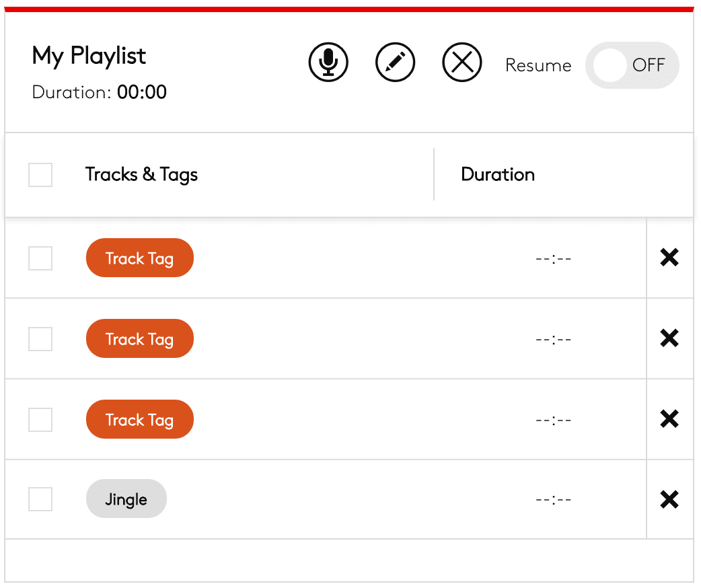The width and height of the screenshot is (701, 588).
Task: Click the My Playlist title
Action: click(x=89, y=56)
